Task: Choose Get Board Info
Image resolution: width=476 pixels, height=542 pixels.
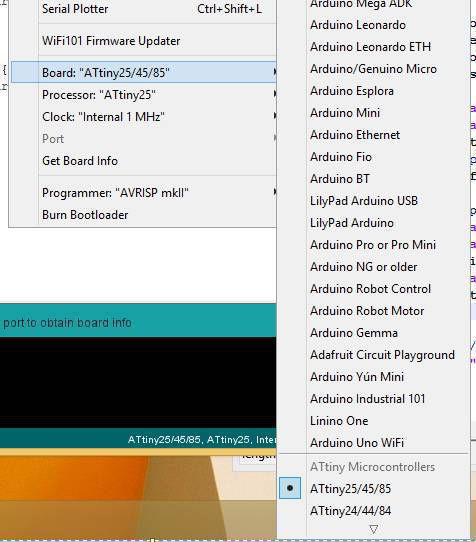Action: tap(143, 161)
